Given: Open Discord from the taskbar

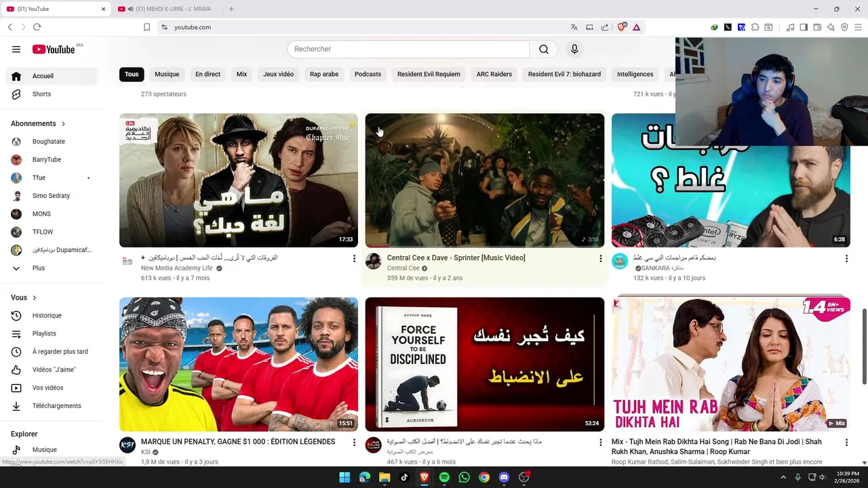Looking at the screenshot, I should tap(504, 477).
